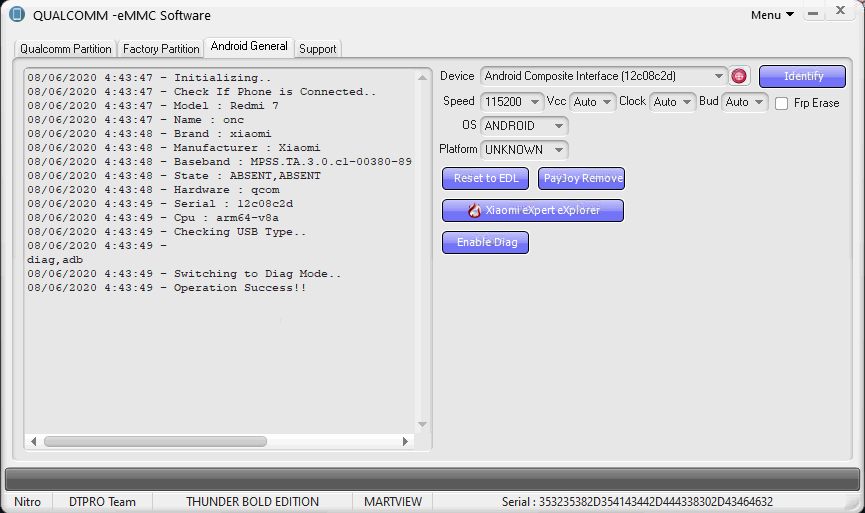Image resolution: width=865 pixels, height=513 pixels.
Task: Click the 'Serial : 12c08c2d' log line
Action: point(160,204)
